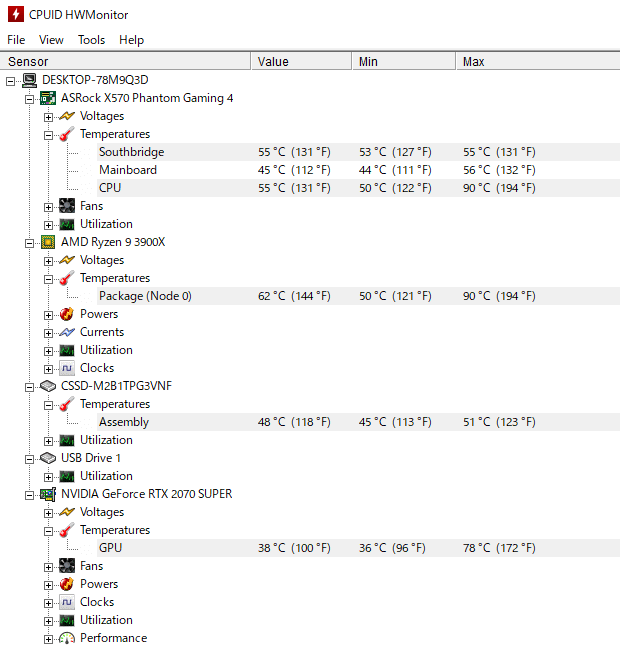Select the Package (Node 0) row
Screen dimensions: 620x651
(359, 296)
